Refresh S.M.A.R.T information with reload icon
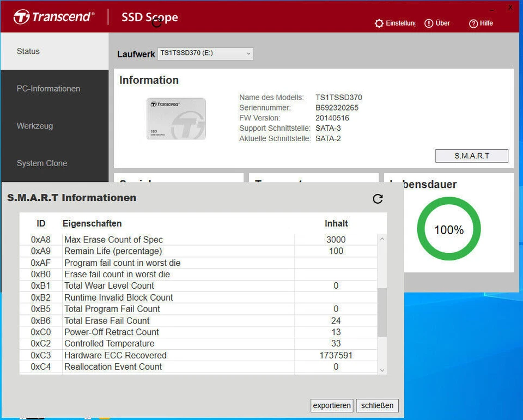The image size is (523, 420). pos(378,199)
